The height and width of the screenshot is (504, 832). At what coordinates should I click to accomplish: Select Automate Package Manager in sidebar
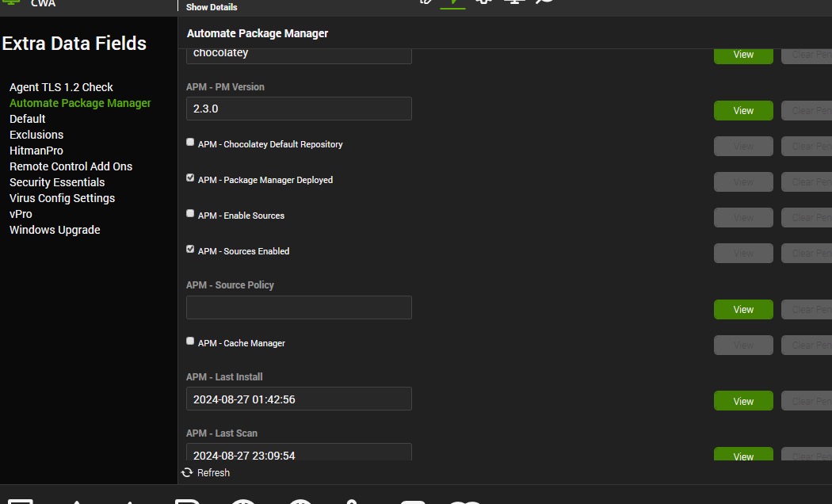[80, 103]
